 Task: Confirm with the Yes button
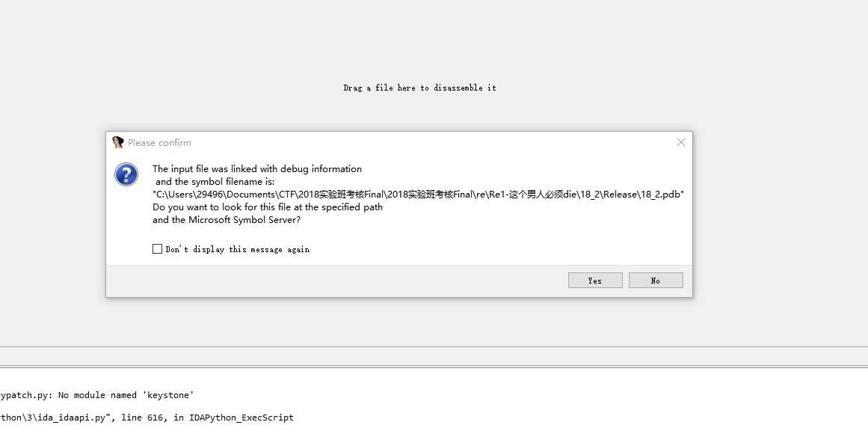[x=595, y=281]
